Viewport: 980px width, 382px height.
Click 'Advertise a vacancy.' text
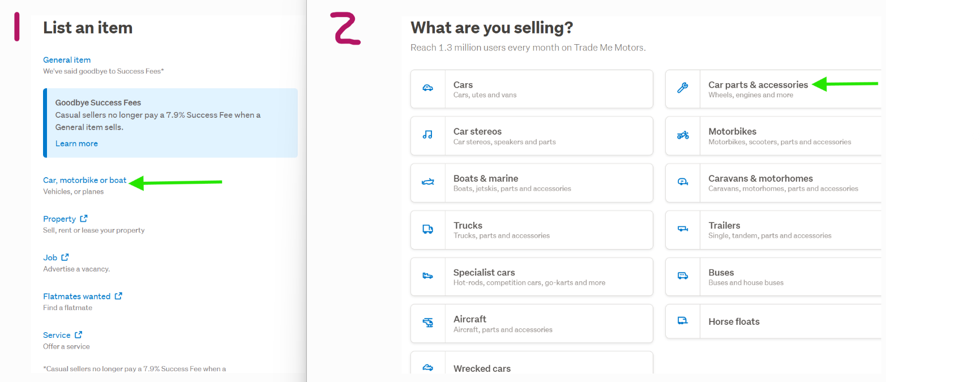[76, 269]
